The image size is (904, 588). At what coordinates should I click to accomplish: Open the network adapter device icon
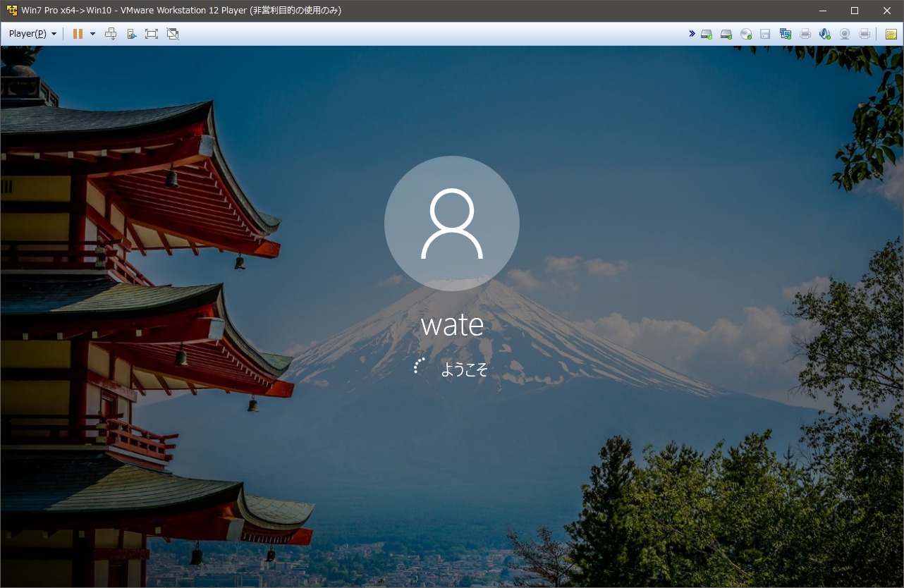785,34
